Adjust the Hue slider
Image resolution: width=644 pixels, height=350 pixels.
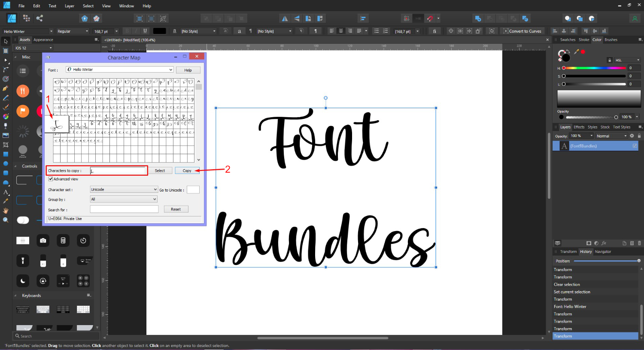[x=594, y=68]
